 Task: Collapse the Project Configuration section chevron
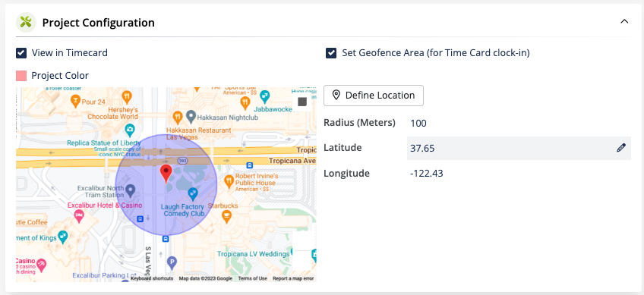click(624, 21)
